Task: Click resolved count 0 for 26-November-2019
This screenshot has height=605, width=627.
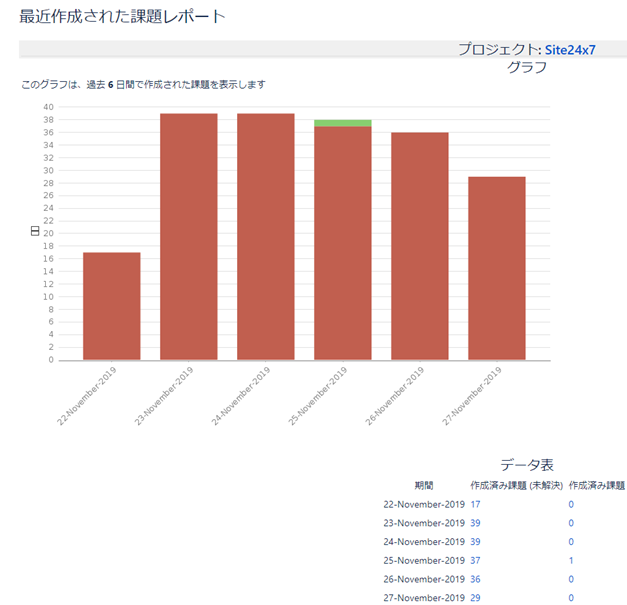Action: pyautogui.click(x=571, y=579)
